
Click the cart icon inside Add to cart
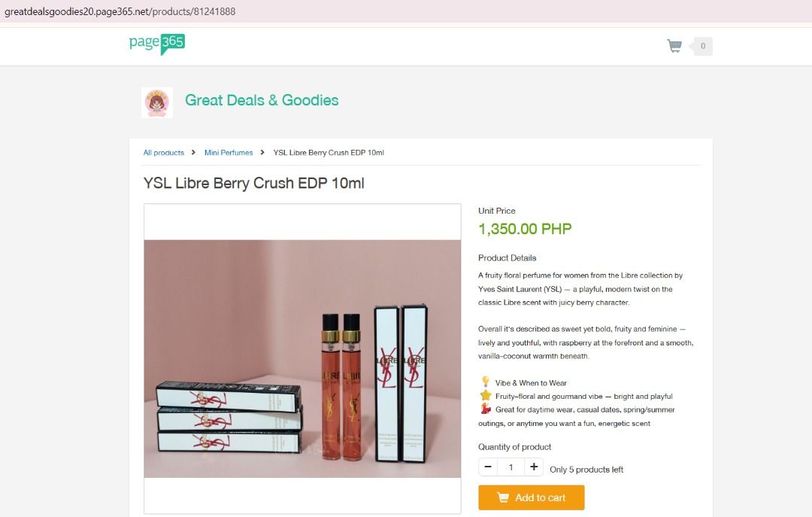click(x=503, y=497)
